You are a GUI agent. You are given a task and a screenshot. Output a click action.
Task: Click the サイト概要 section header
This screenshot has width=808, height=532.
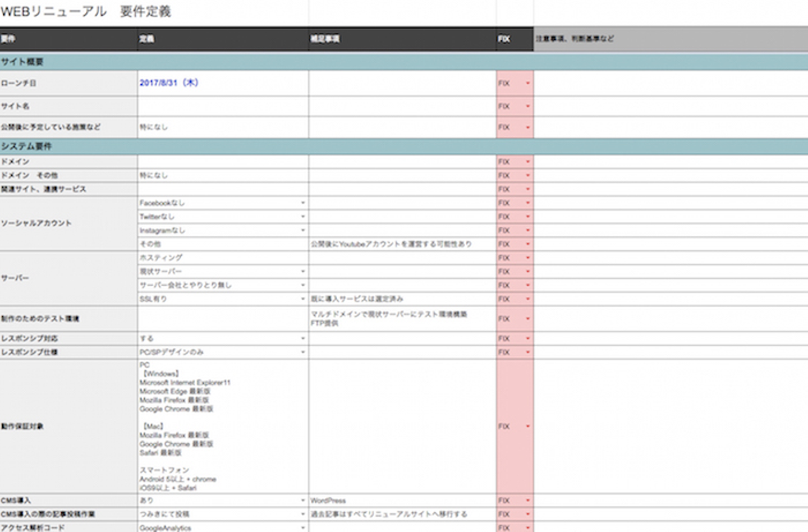tap(404, 62)
